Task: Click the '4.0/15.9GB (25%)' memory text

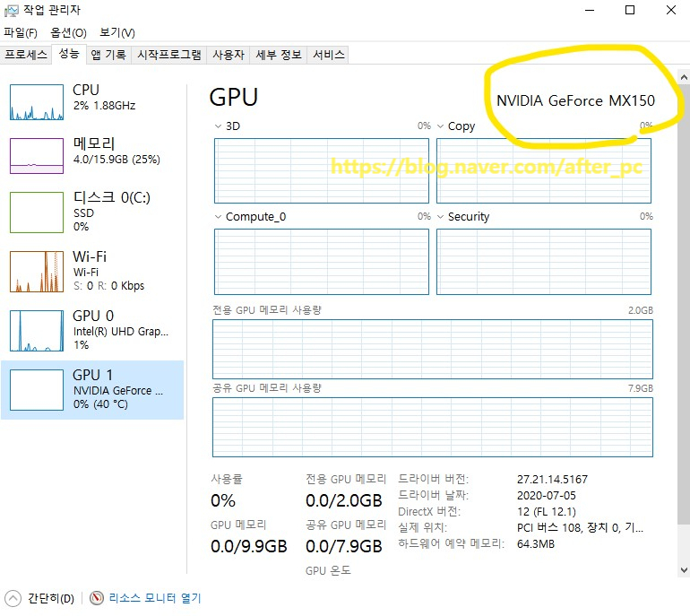Action: (116, 160)
